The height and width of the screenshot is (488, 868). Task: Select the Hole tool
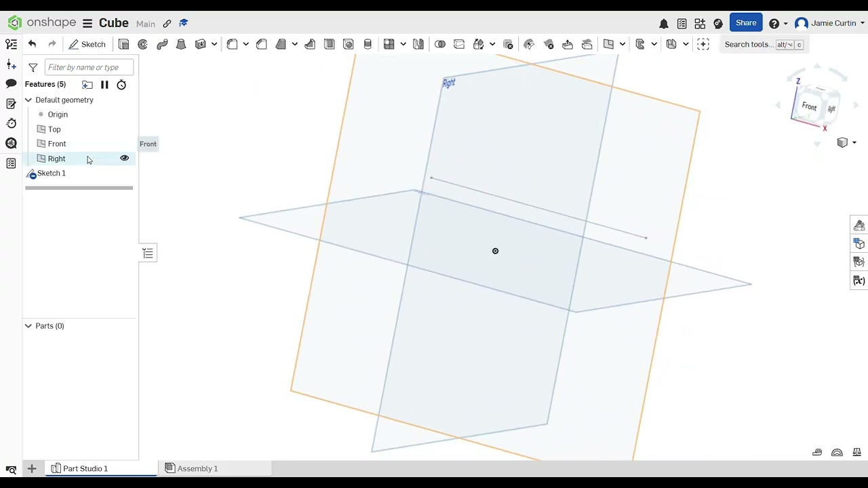(349, 44)
